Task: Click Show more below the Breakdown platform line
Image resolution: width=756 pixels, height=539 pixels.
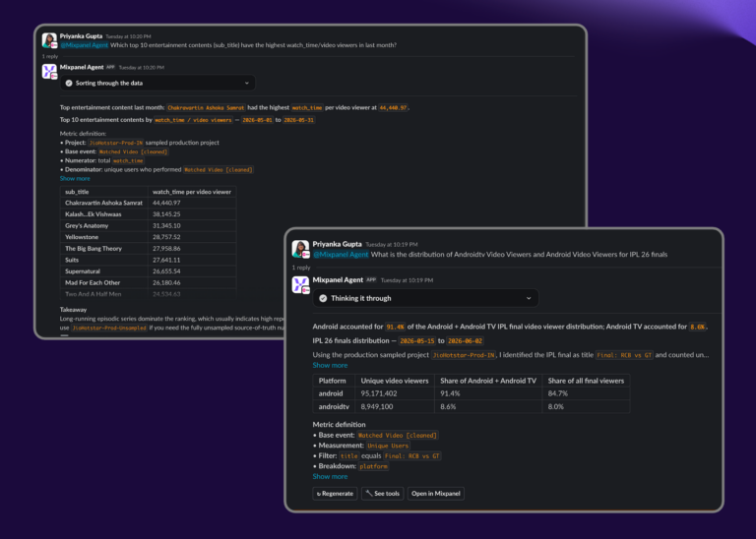Action: (x=330, y=476)
